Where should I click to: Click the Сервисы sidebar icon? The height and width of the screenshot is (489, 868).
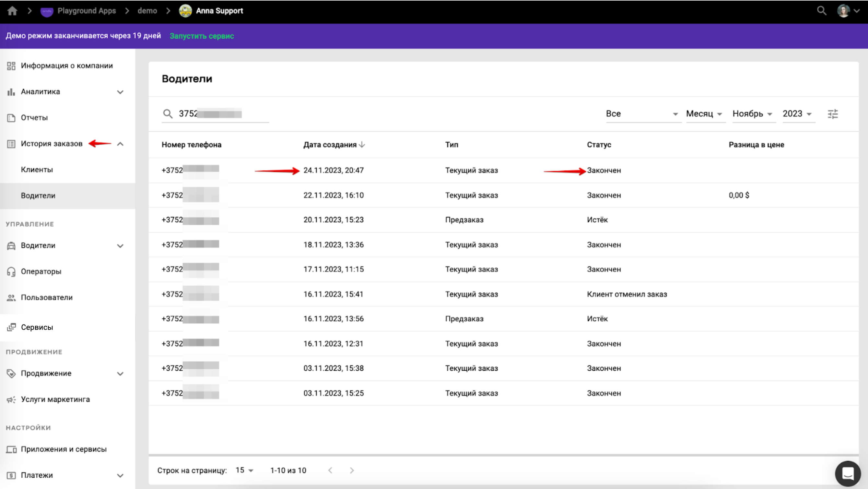[x=11, y=327]
